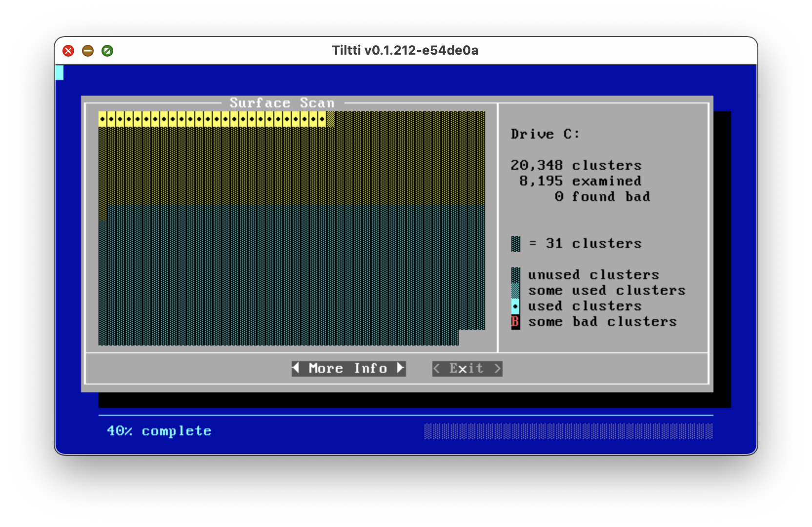Viewport: 812px width, 527px height.
Task: Click the '20,348 clusters' total count
Action: click(576, 165)
